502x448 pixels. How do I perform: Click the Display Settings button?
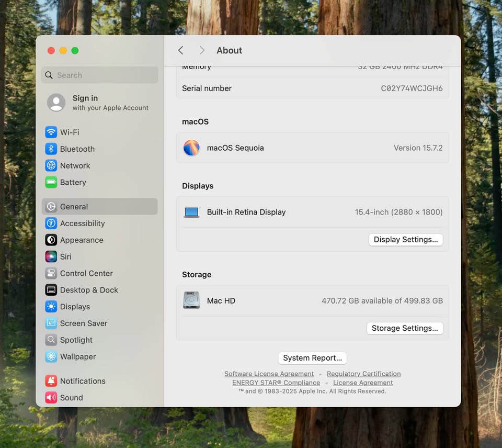coord(406,240)
